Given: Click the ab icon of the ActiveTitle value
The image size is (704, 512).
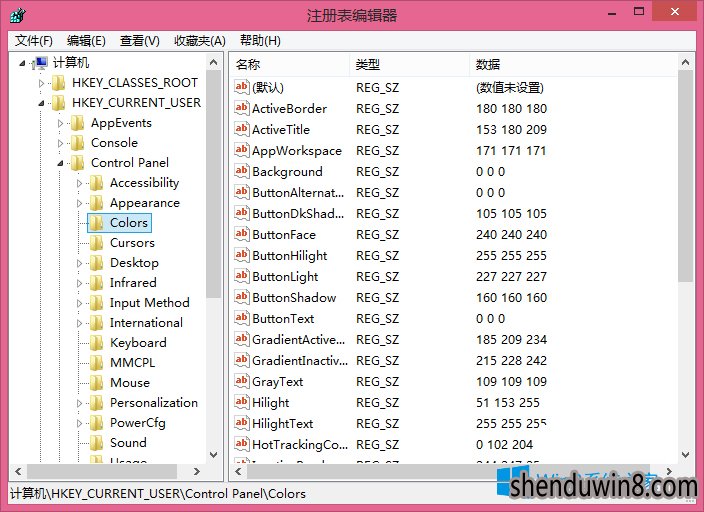Looking at the screenshot, I should pyautogui.click(x=242, y=129).
